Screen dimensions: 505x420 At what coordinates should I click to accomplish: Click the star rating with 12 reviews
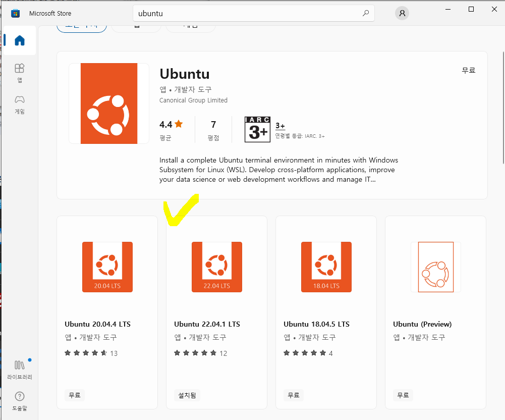[201, 353]
